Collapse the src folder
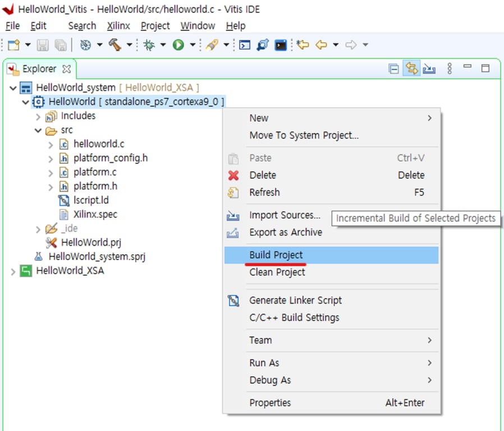This screenshot has height=431, width=504. tap(38, 131)
